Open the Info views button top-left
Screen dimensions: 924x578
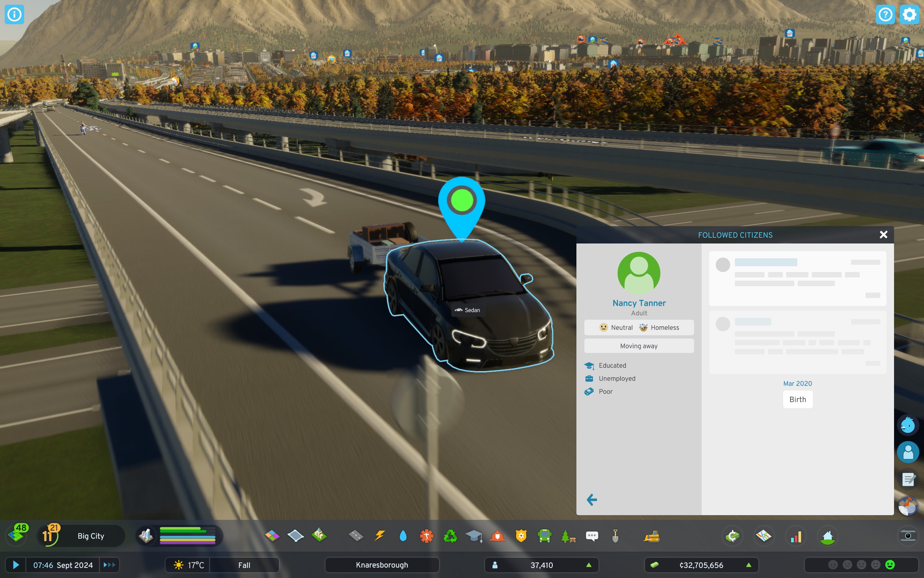14,14
